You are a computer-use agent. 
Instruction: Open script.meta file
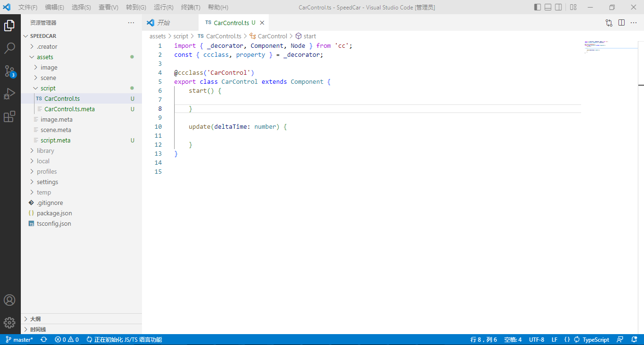(81, 140)
